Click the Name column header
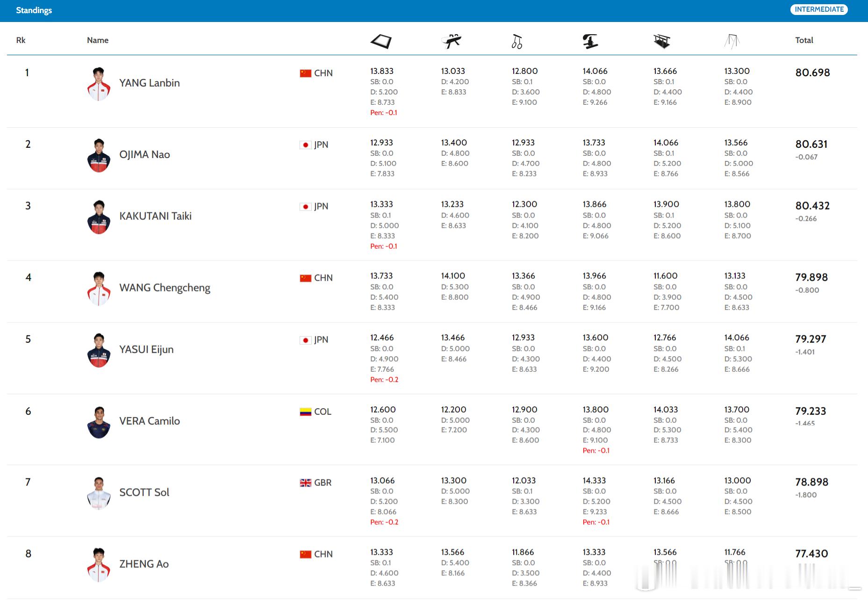This screenshot has width=868, height=600. point(98,40)
